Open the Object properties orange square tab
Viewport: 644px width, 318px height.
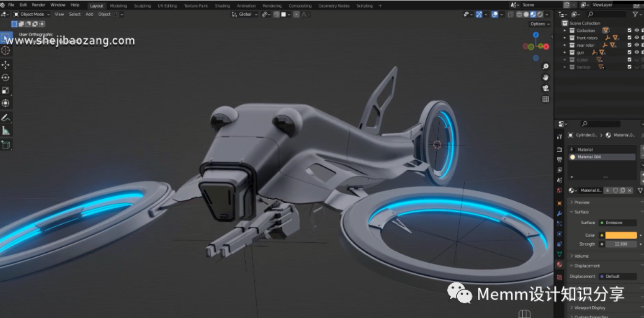559,203
